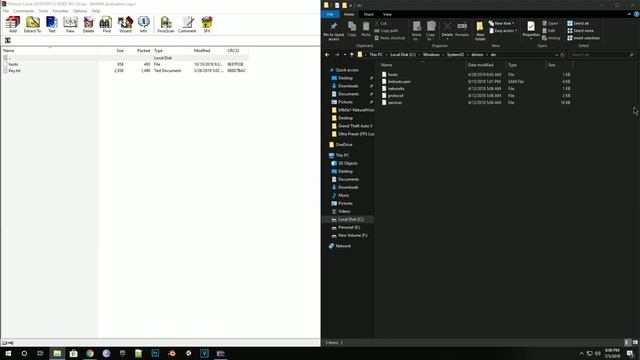Click System32 in the address breadcrumb
The image size is (640, 360).
pos(455,55)
